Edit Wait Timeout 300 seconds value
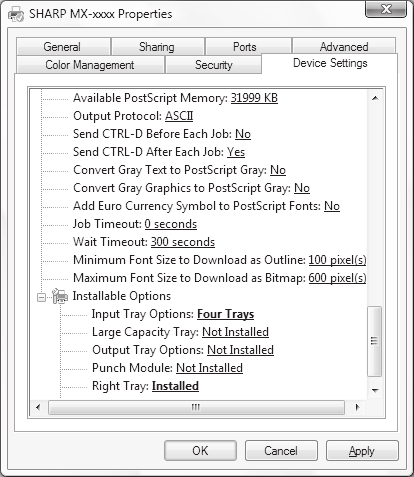The width and height of the screenshot is (414, 477). coord(183,242)
